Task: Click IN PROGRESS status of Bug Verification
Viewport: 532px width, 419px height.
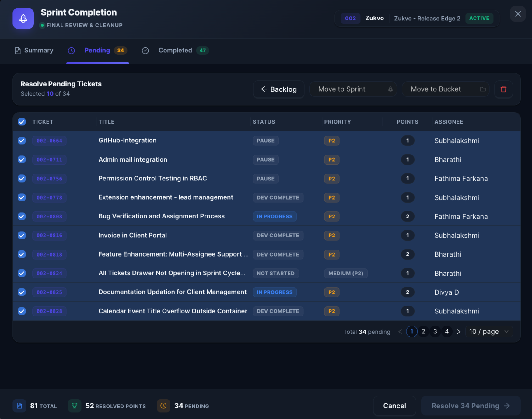Action: (275, 216)
